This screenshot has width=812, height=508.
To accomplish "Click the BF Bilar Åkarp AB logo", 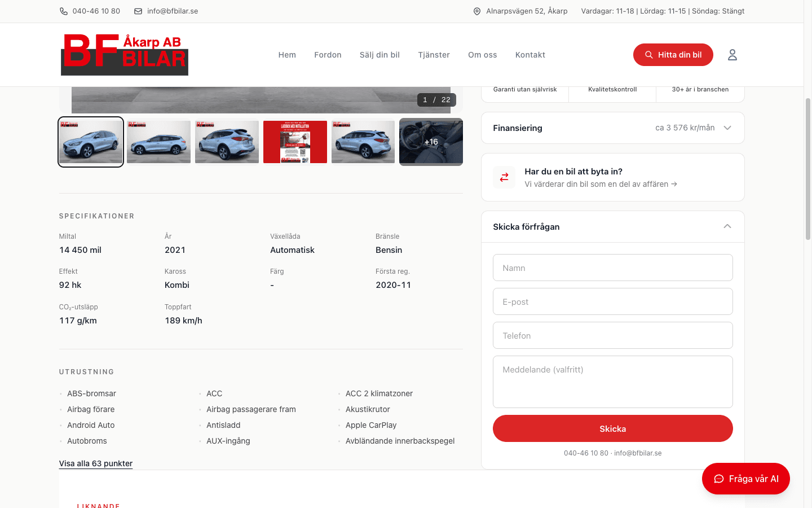I will [125, 55].
